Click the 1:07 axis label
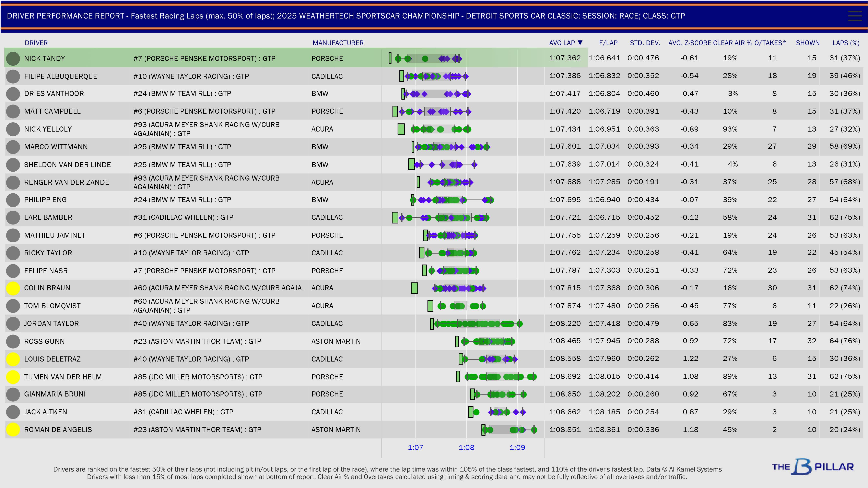The image size is (868, 488). click(x=415, y=448)
